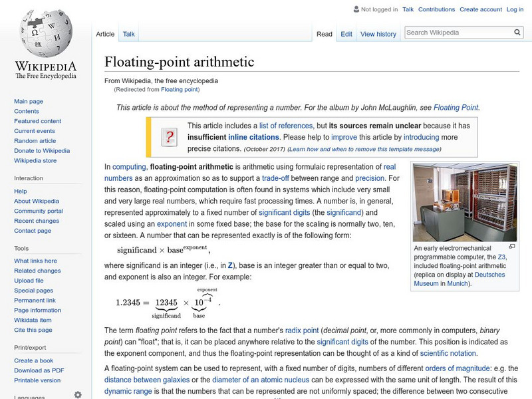Open the 'radix point' link

[302, 331]
